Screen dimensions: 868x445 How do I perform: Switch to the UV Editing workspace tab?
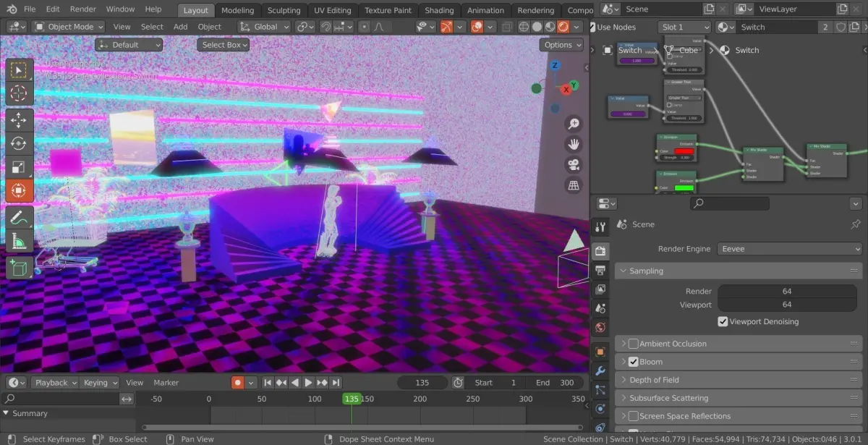pyautogui.click(x=333, y=10)
